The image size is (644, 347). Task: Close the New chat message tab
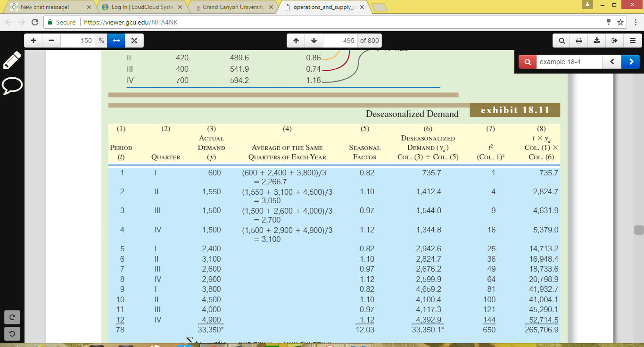pyautogui.click(x=88, y=7)
